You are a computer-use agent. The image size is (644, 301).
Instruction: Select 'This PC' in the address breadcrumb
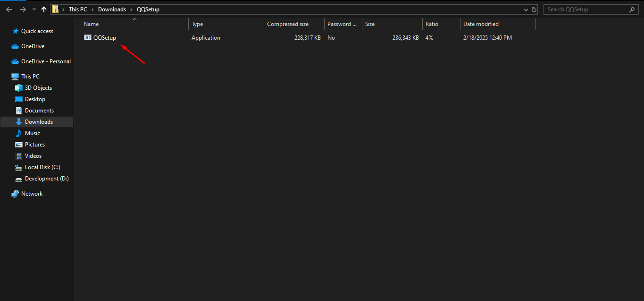(x=78, y=9)
